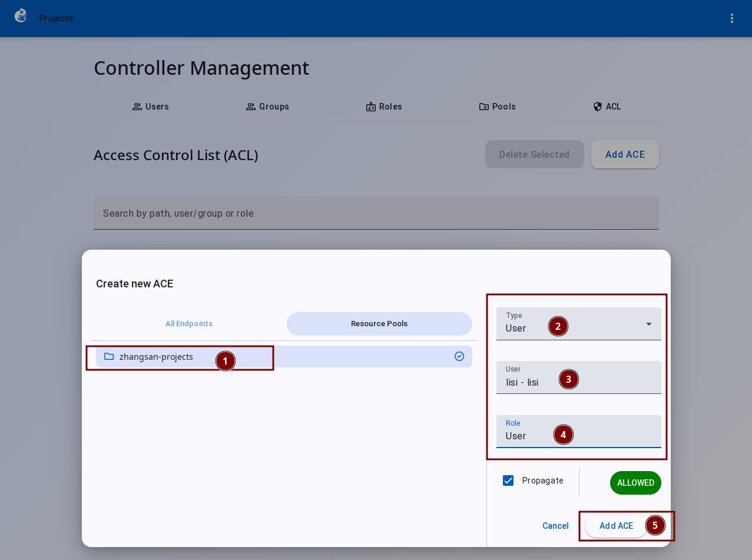The width and height of the screenshot is (752, 560).
Task: Click the check-circle icon on zhangsan-projects row
Action: point(459,356)
